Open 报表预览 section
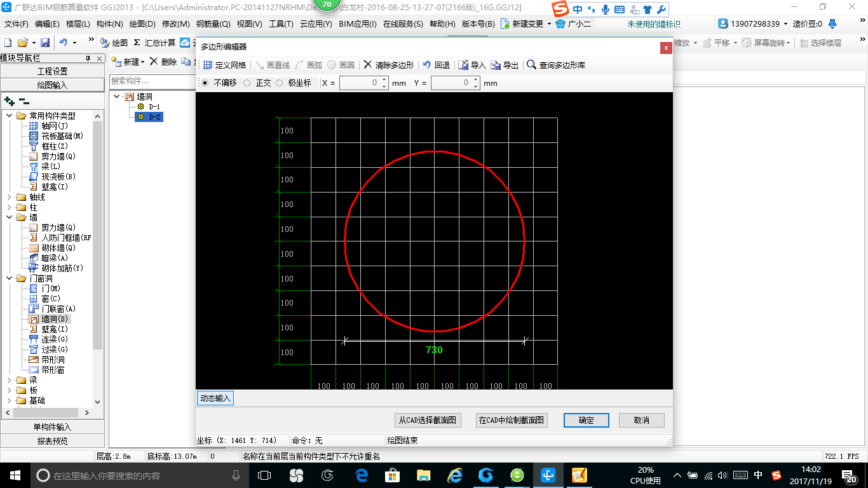The width and height of the screenshot is (868, 488). pos(52,440)
